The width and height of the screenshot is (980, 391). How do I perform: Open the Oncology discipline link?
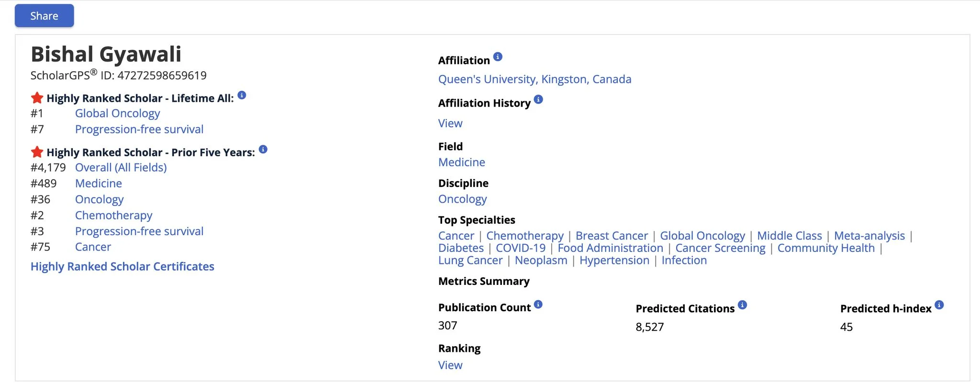[462, 199]
